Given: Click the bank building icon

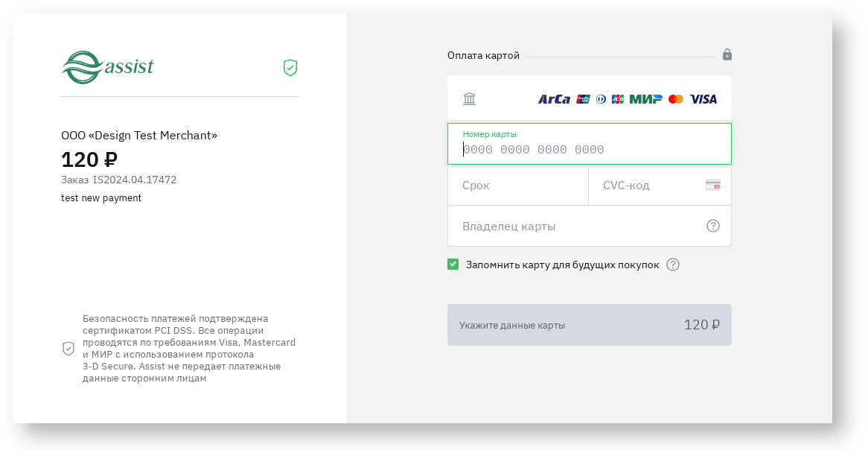Looking at the screenshot, I should tap(469, 99).
